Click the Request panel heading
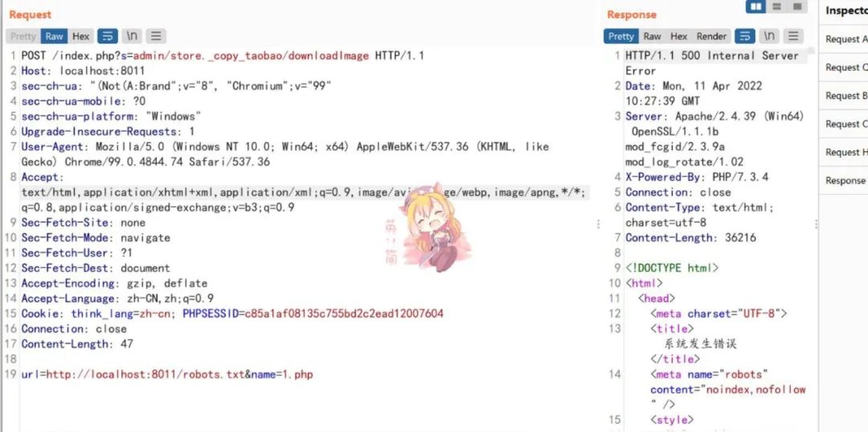The width and height of the screenshot is (868, 432). click(31, 14)
